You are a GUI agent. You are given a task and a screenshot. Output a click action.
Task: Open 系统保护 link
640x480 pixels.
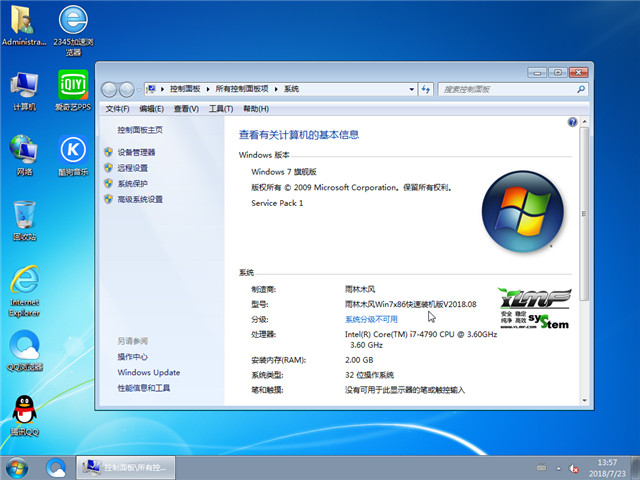tap(133, 184)
